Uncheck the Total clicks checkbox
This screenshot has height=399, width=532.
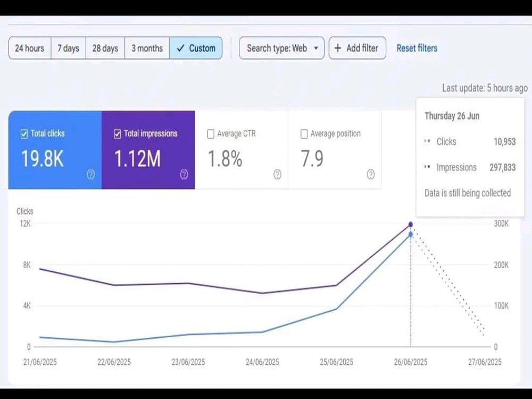(x=24, y=134)
